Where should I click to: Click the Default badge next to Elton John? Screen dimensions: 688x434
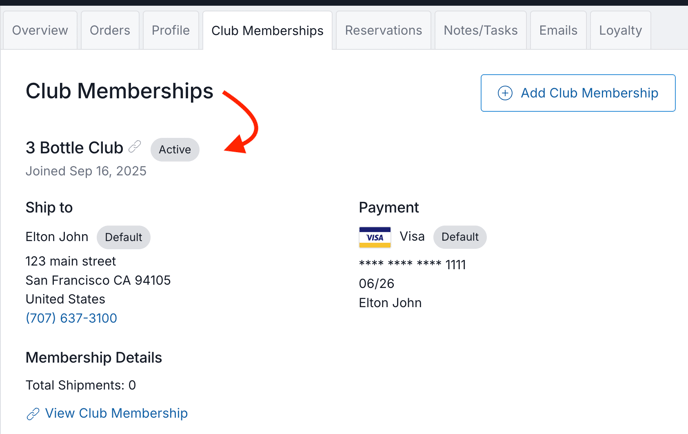pos(123,237)
